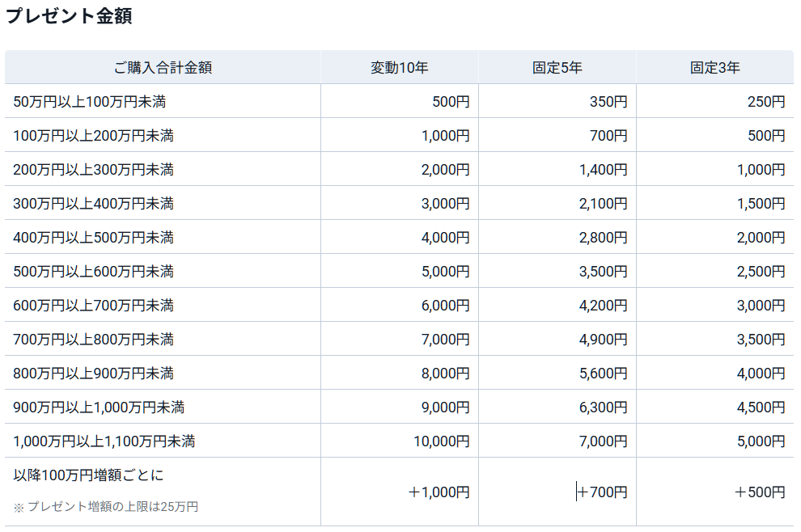Click the 800万円以上900万円未満 row label
Viewport: 801px width, 532px height.
pyautogui.click(x=93, y=374)
